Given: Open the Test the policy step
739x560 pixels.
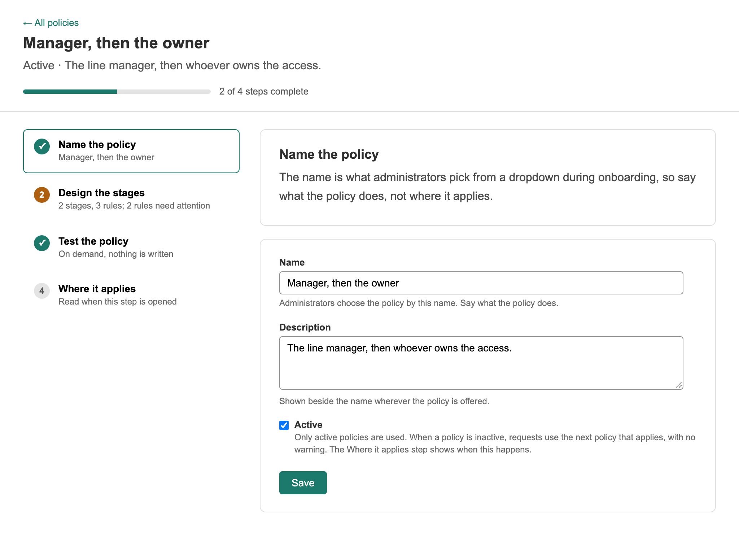Looking at the screenshot, I should [131, 247].
